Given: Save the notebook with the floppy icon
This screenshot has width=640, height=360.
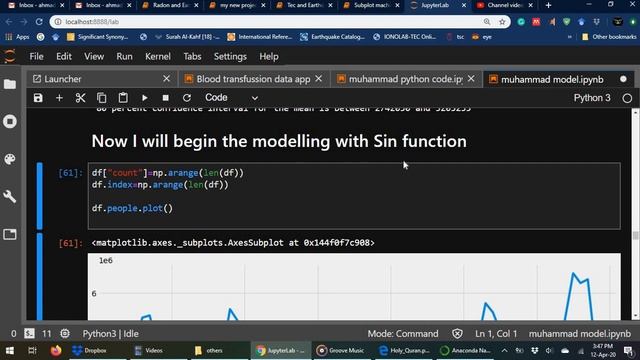Looking at the screenshot, I should 38,98.
